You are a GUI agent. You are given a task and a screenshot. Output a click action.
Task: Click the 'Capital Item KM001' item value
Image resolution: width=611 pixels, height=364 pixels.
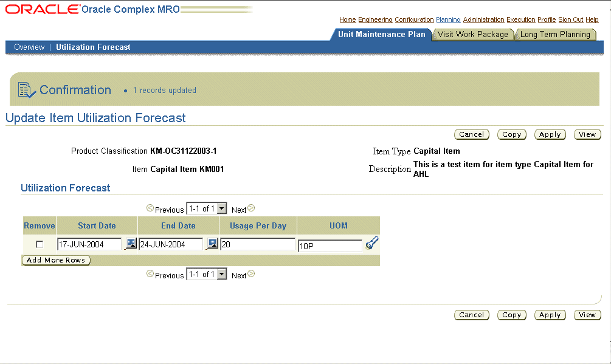click(x=187, y=170)
